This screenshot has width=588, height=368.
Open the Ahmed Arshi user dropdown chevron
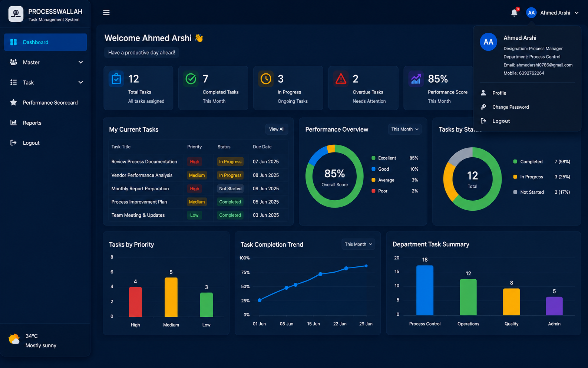click(577, 13)
